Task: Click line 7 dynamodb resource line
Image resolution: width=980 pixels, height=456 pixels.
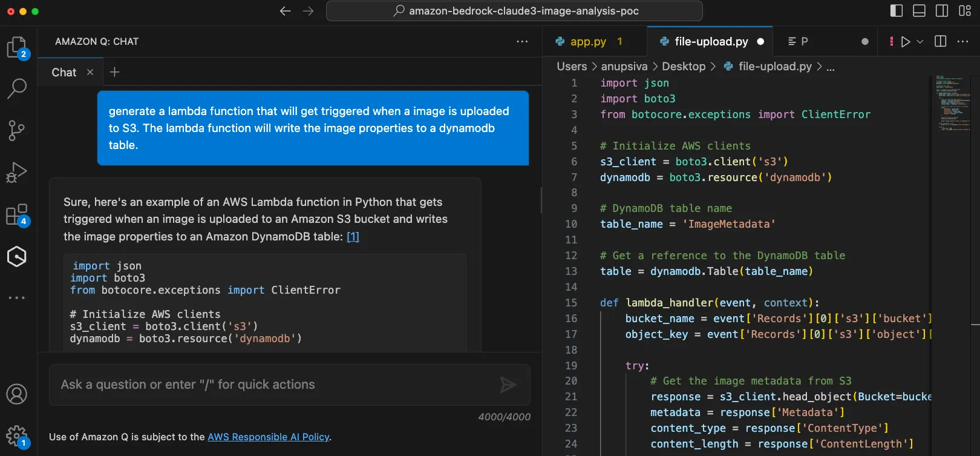Action: pos(716,177)
